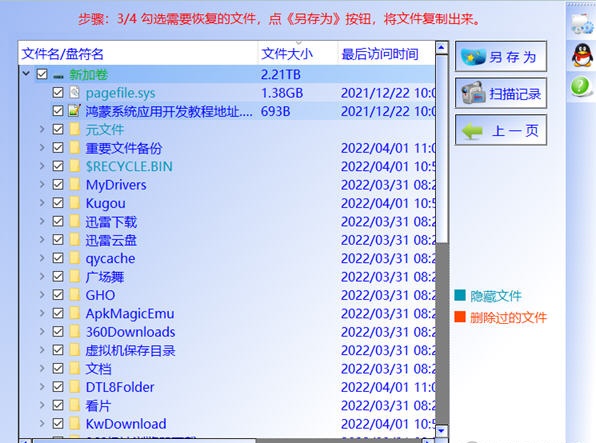Click the 另存为 button
This screenshot has width=596, height=443.
(501, 57)
